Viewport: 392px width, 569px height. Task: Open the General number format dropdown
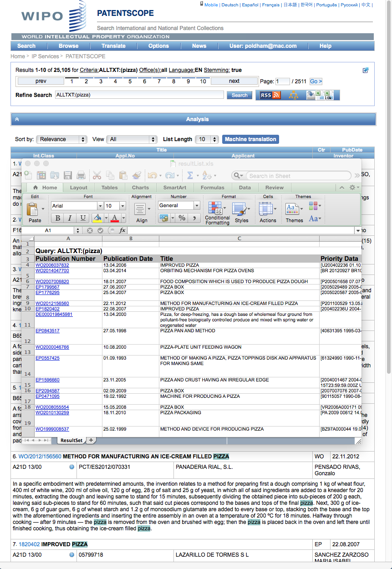[x=197, y=206]
